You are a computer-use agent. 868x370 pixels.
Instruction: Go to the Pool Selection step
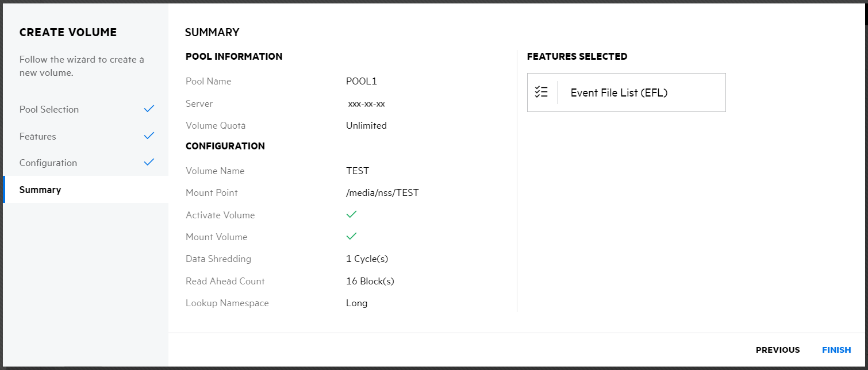click(x=49, y=109)
